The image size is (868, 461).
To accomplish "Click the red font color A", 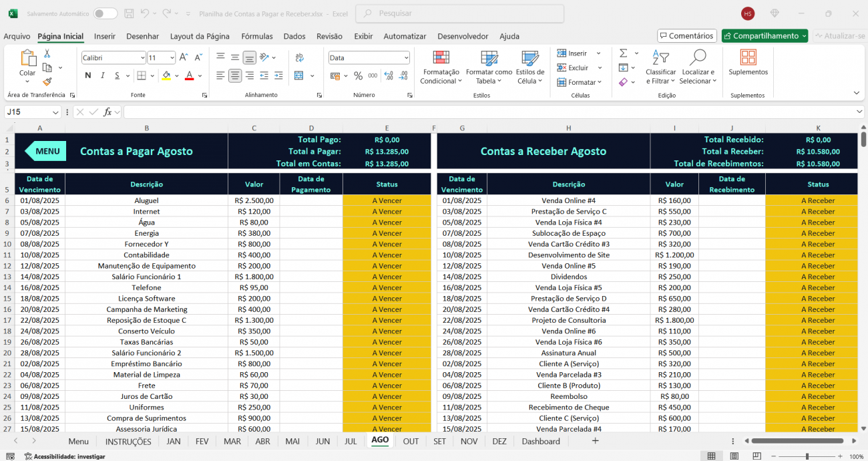I will click(x=190, y=75).
